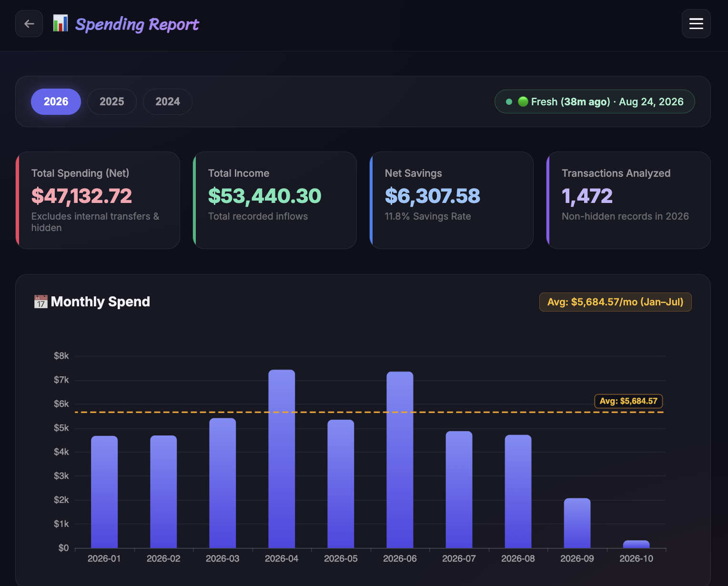Screen dimensions: 728x586
Task: Open the Total Spending (Net) card
Action: tap(98, 200)
